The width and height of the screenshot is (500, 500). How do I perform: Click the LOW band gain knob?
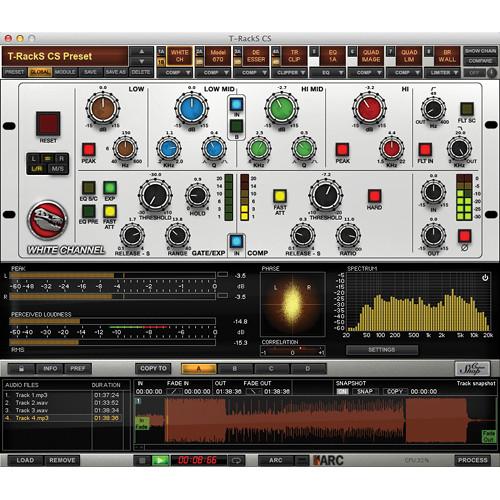click(103, 108)
